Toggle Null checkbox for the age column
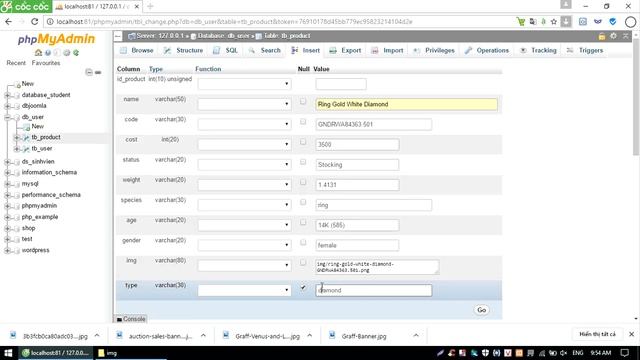Screen dimensions: 640x360 [303, 222]
